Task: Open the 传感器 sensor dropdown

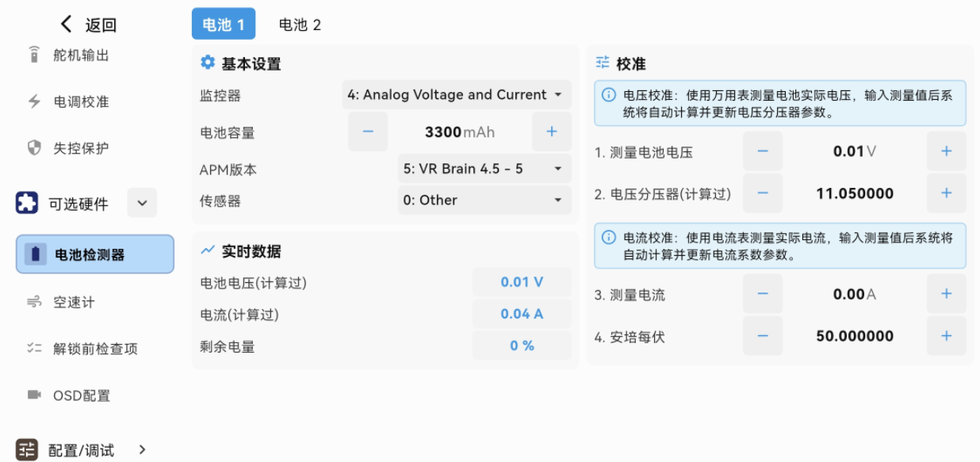Action: [484, 200]
